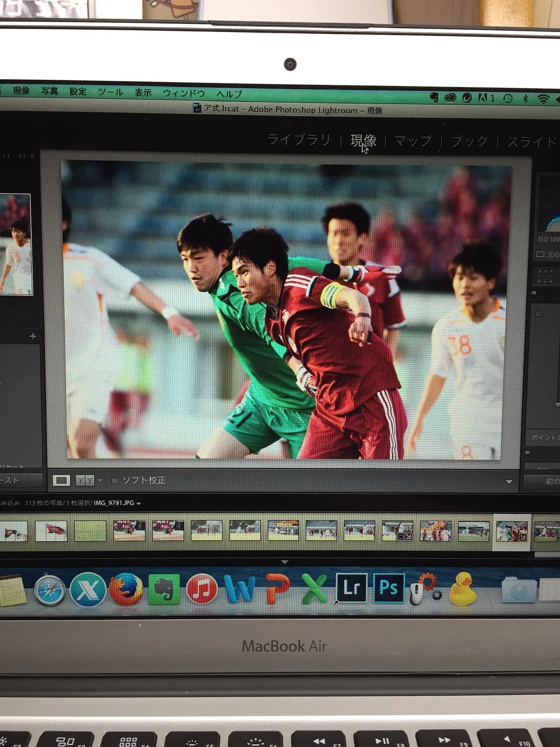This screenshot has height=747, width=560.
Task: Select the crop overlay tool icon
Action: pos(545,276)
